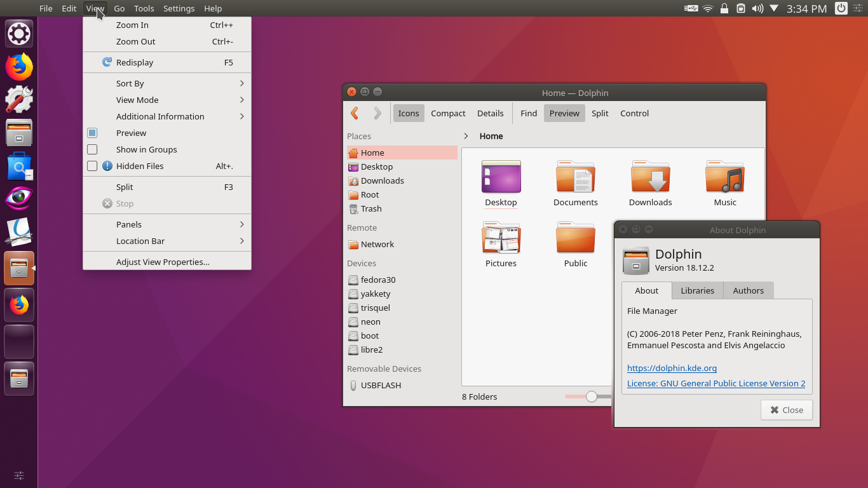
Task: Click the zoom slider handle in Dolphin status bar
Action: coord(592,396)
